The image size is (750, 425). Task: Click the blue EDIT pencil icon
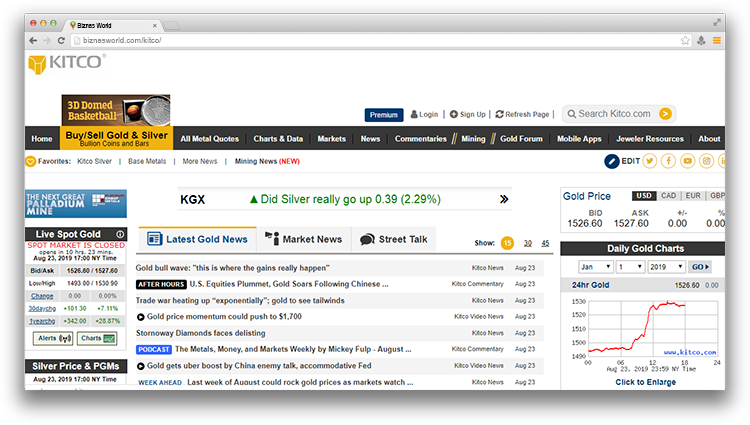[x=612, y=161]
